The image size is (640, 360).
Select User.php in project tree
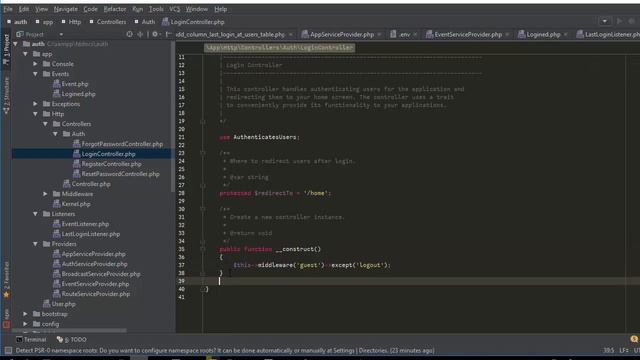59,304
